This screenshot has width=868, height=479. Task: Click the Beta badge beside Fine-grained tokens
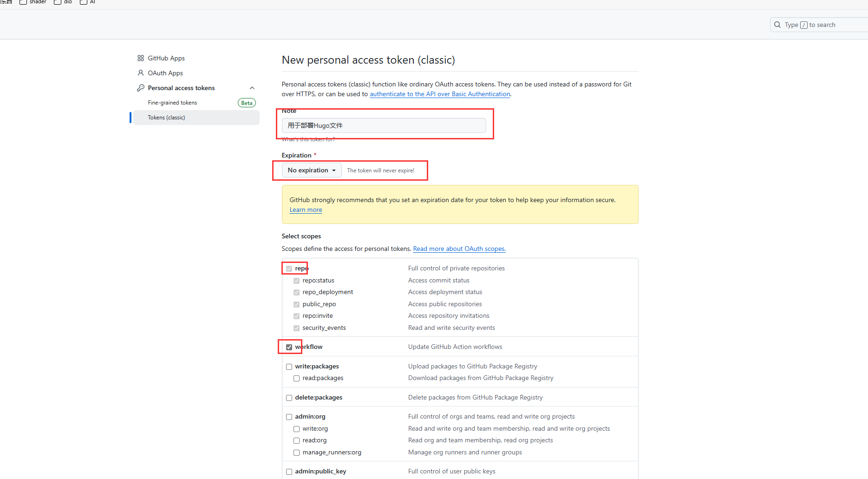coord(247,103)
